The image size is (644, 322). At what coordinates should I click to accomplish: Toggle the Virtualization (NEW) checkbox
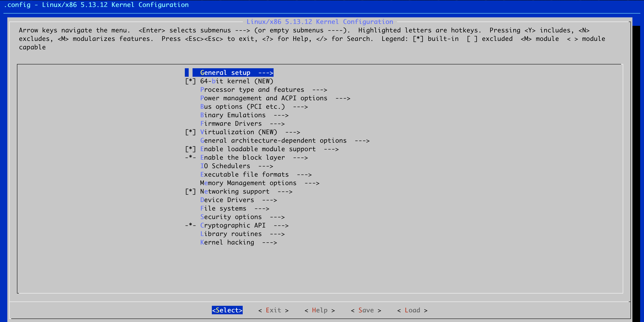point(190,132)
